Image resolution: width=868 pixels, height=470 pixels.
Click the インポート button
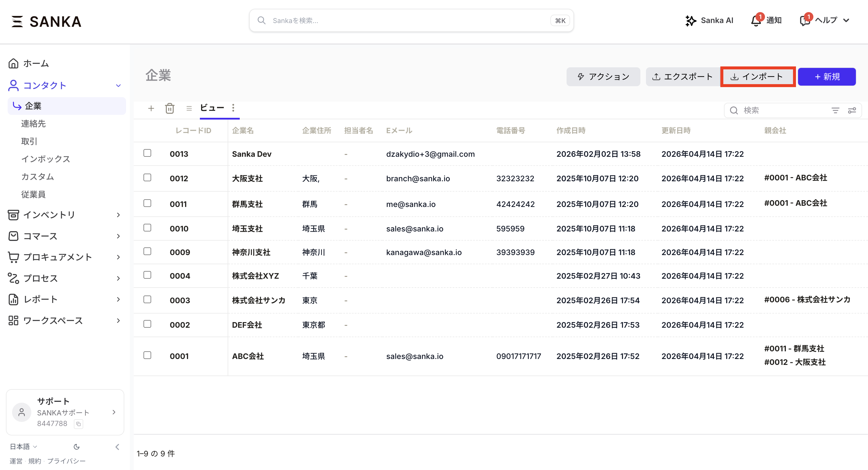click(x=757, y=77)
